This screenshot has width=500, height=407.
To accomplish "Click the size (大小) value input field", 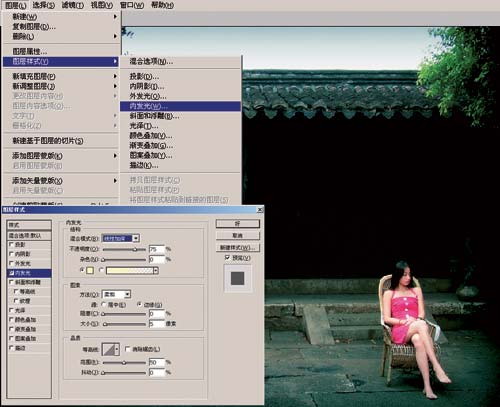I will click(157, 324).
